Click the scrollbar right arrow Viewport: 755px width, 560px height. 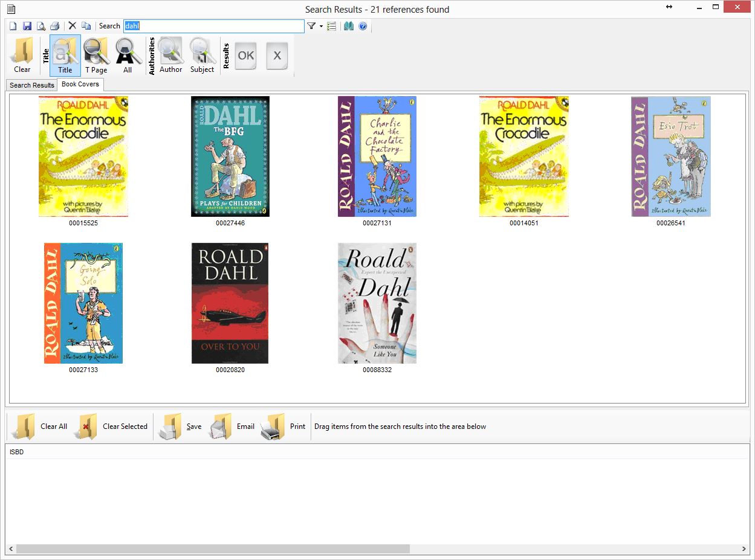pos(744,549)
